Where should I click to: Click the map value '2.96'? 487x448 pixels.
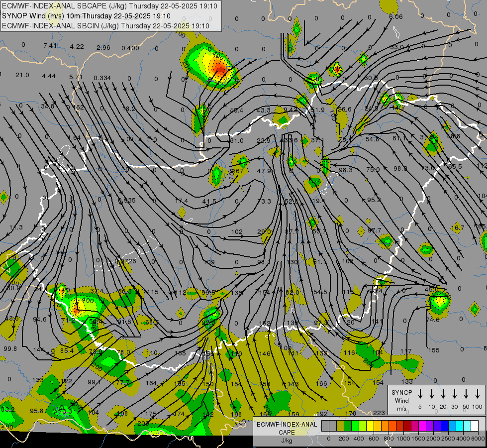(103, 48)
